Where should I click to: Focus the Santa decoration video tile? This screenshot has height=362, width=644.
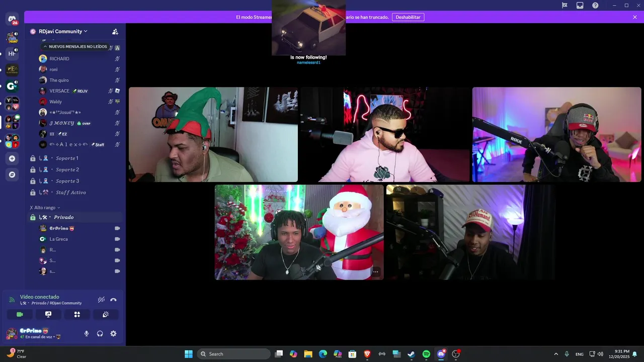pyautogui.click(x=299, y=232)
